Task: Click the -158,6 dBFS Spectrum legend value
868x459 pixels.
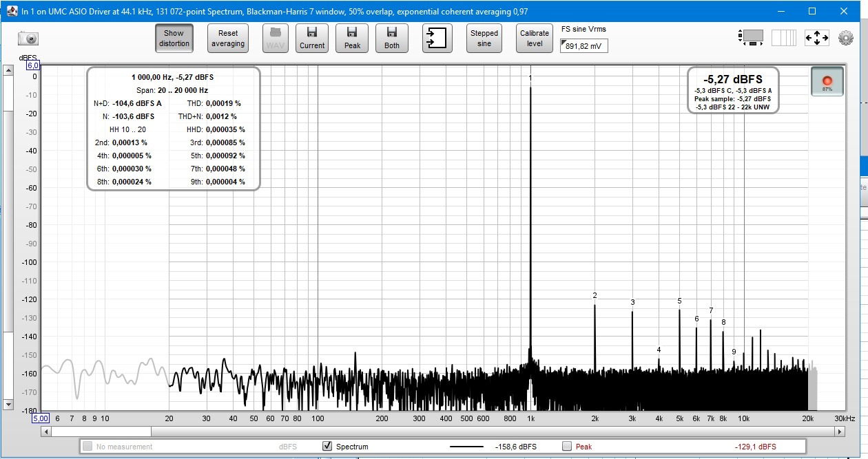Action: point(515,447)
